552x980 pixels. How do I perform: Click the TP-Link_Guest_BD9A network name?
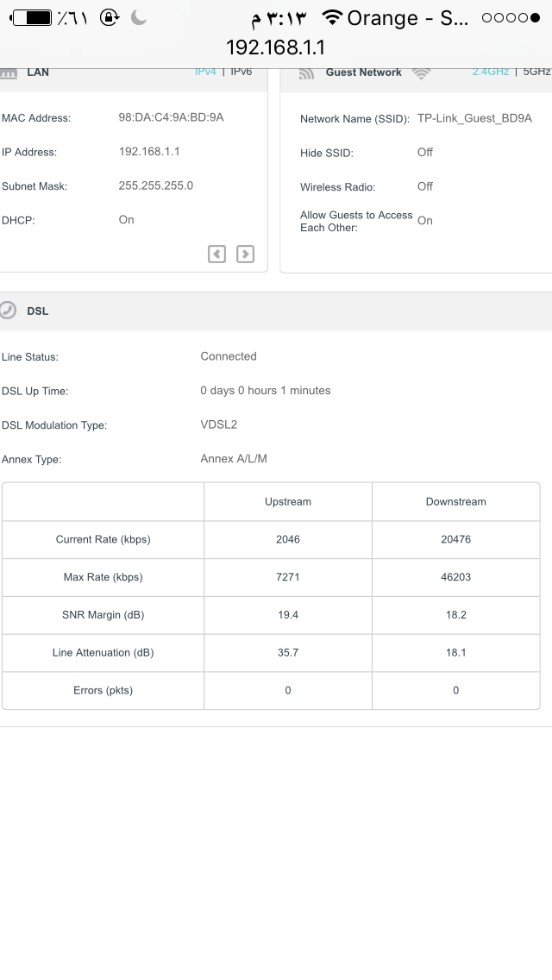(x=474, y=118)
